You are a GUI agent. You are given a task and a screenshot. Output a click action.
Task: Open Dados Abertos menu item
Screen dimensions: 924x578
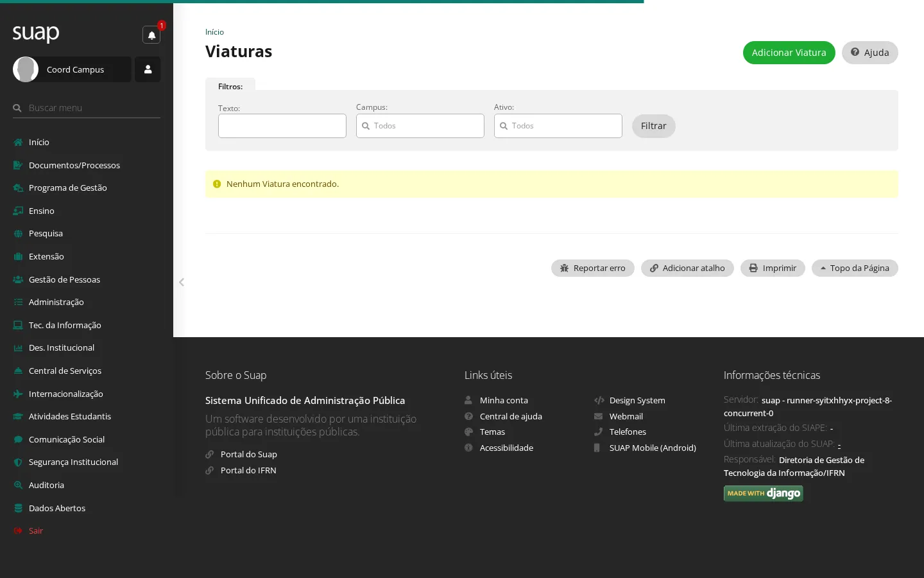tap(87, 508)
